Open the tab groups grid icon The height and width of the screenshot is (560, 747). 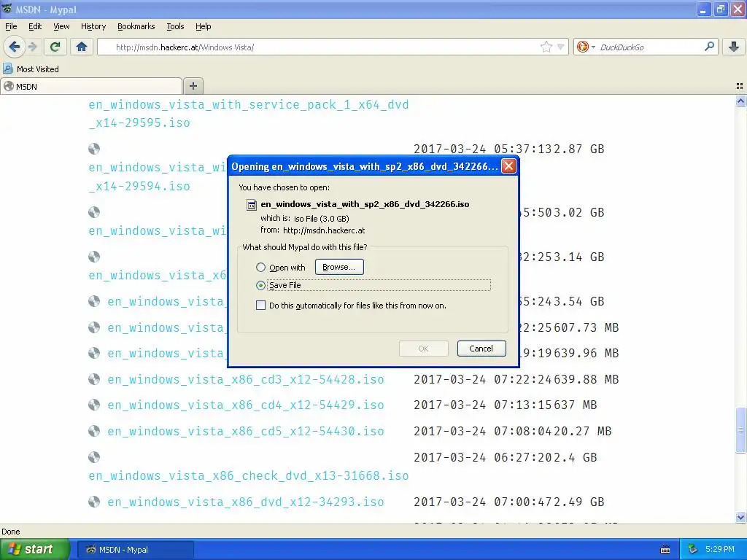(740, 86)
